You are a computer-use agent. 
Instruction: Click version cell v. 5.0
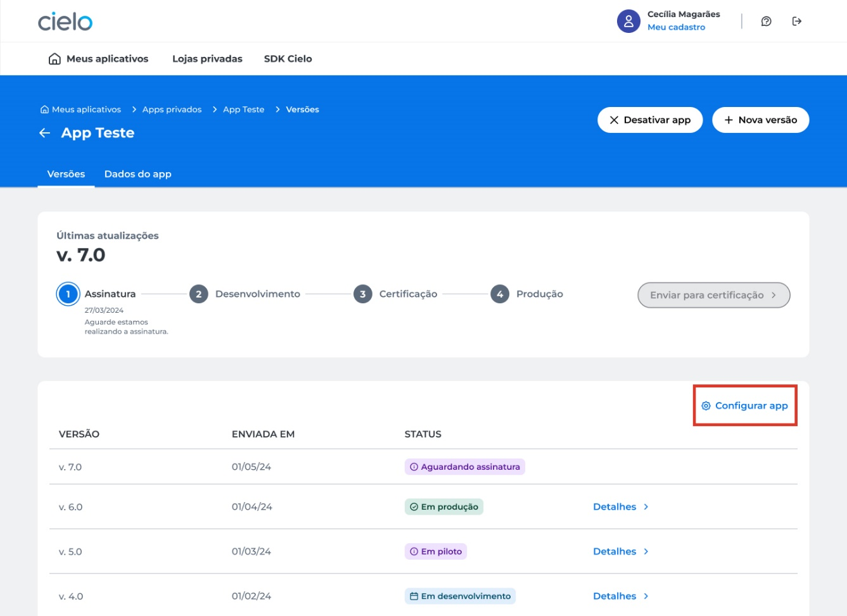[x=70, y=552]
